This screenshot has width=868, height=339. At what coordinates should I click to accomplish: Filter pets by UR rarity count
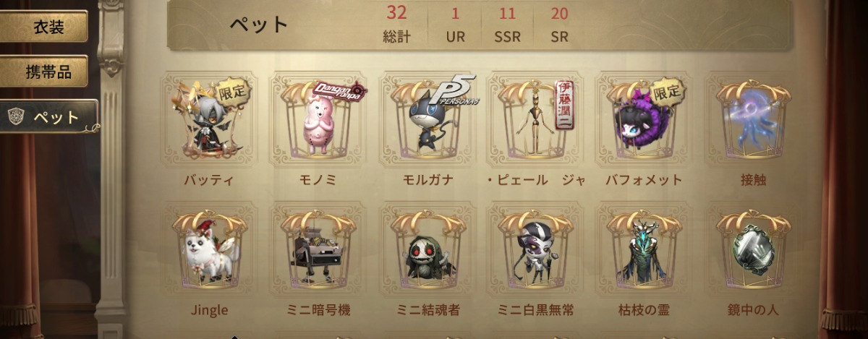tap(455, 24)
